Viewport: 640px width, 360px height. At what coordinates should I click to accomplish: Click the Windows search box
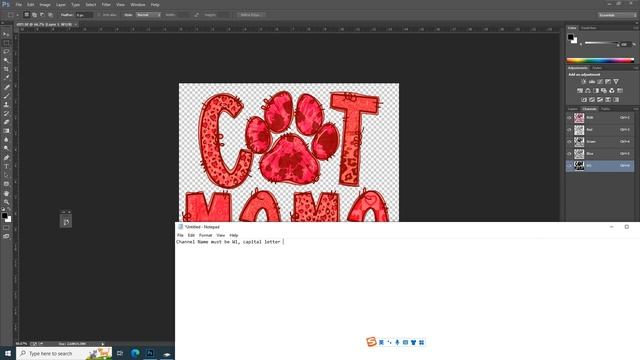[64, 353]
